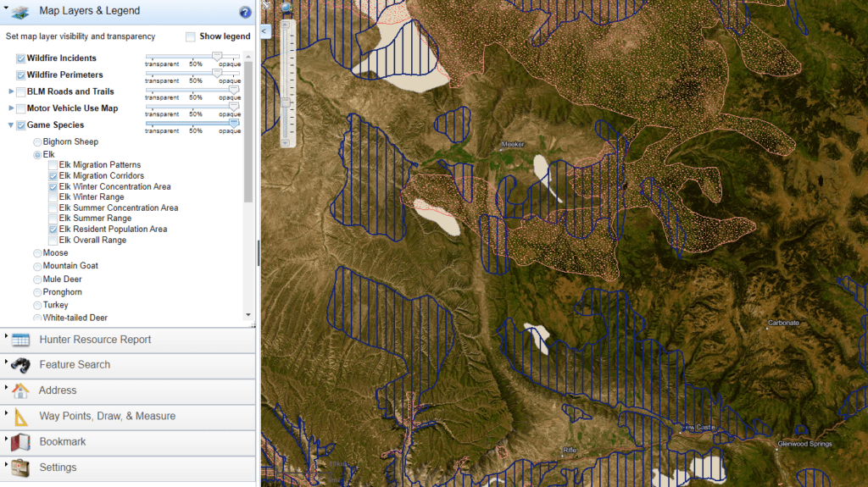Collapse the Map Layers & Legend panel arrow

tap(6, 8)
